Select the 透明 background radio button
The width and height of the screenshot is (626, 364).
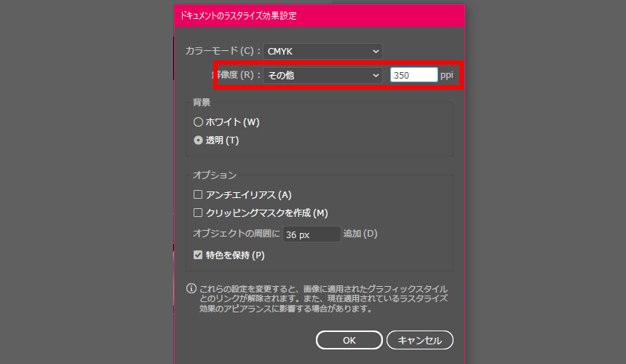198,141
